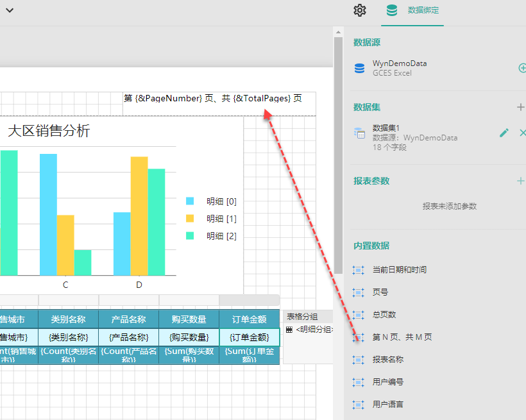Viewport: 526px width, 420px height.
Task: Switch to the 数据绑定 tab
Action: tap(412, 11)
